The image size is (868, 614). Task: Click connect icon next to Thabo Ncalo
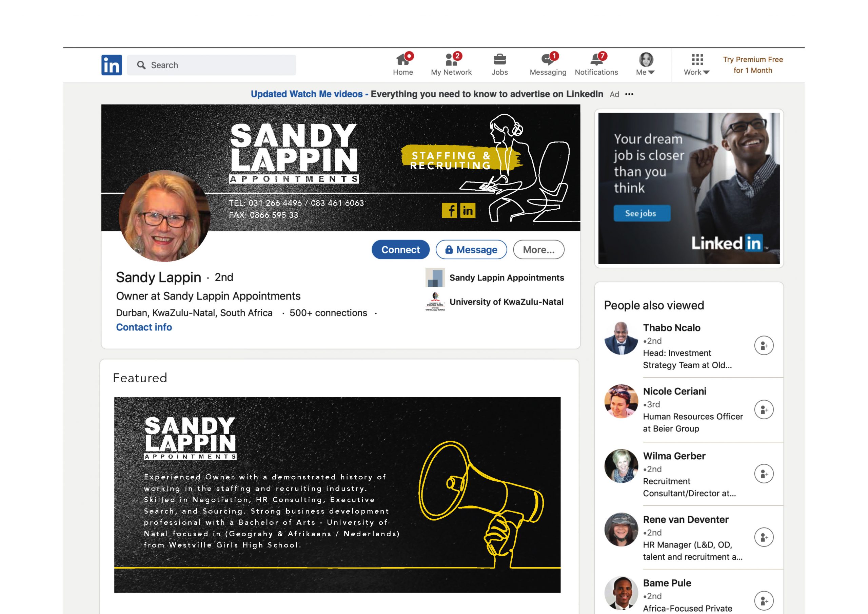pos(764,345)
